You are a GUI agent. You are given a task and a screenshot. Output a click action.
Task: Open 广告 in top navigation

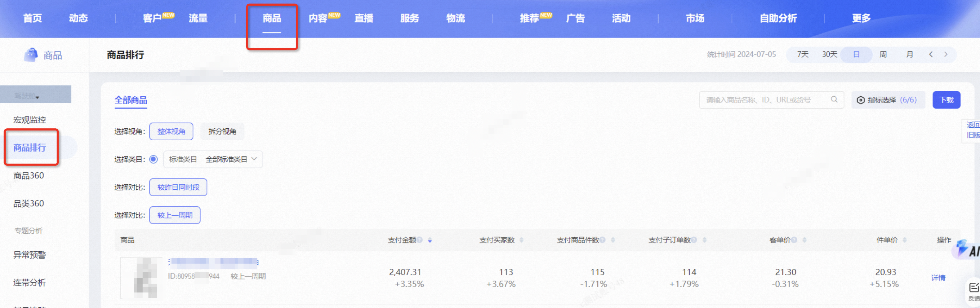coord(575,18)
